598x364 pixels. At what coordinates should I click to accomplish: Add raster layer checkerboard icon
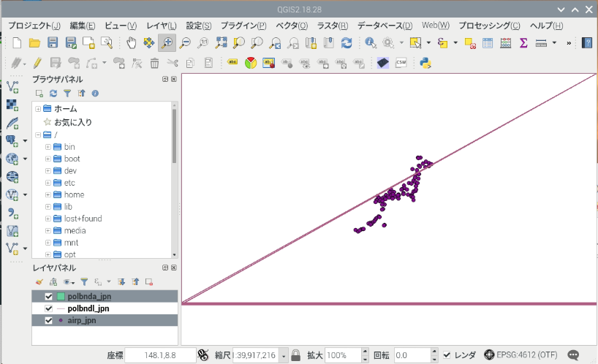pos(12,105)
